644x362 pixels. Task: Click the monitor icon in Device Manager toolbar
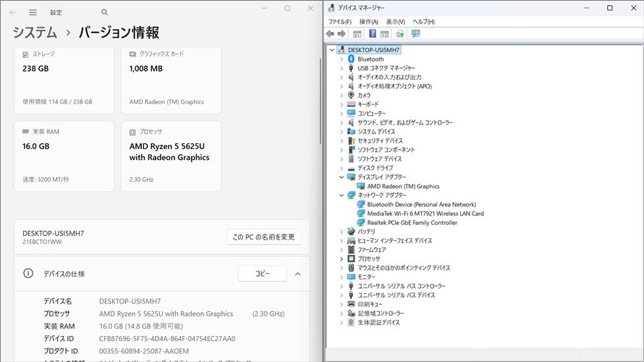pyautogui.click(x=415, y=33)
